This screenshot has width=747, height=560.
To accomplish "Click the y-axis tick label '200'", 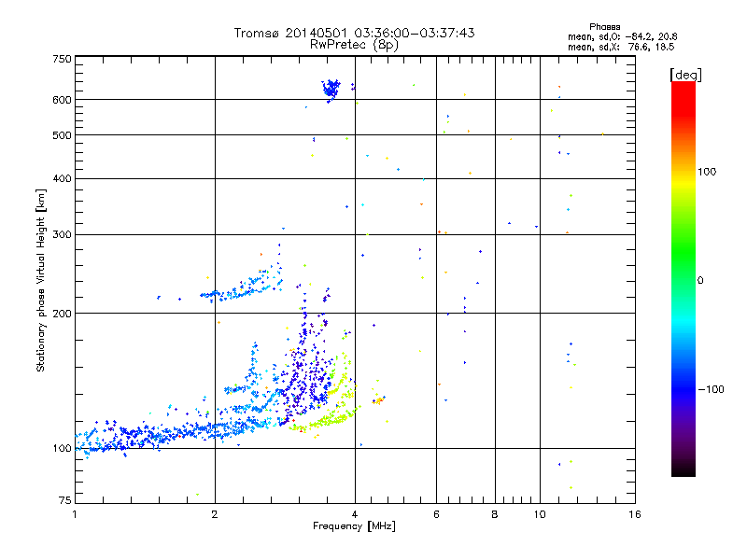I will tap(62, 314).
